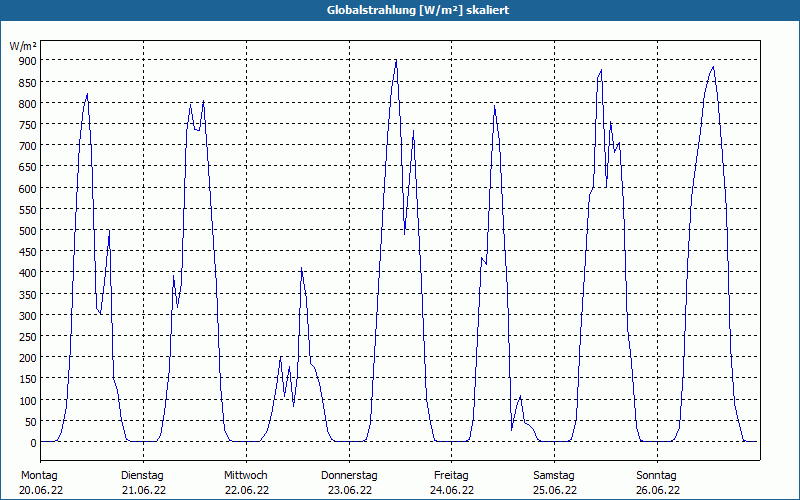Select the y-axis value '700'
The width and height of the screenshot is (800, 500).
pyautogui.click(x=28, y=146)
